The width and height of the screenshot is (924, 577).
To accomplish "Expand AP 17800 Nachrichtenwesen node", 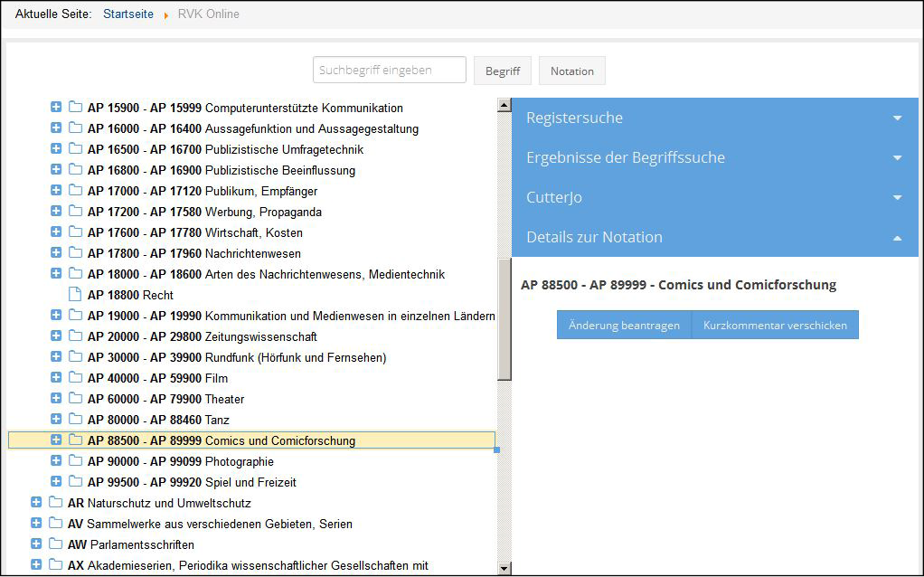I will (56, 252).
